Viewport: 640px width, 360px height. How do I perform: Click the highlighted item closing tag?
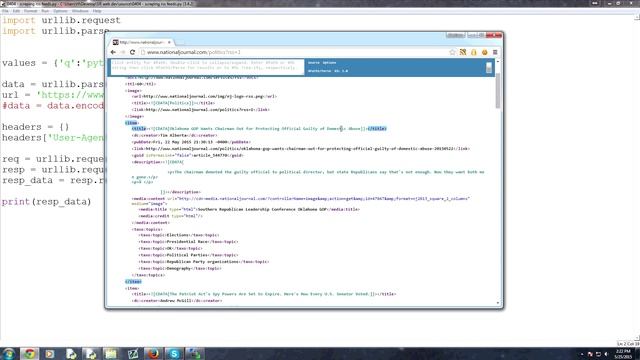click(x=133, y=282)
